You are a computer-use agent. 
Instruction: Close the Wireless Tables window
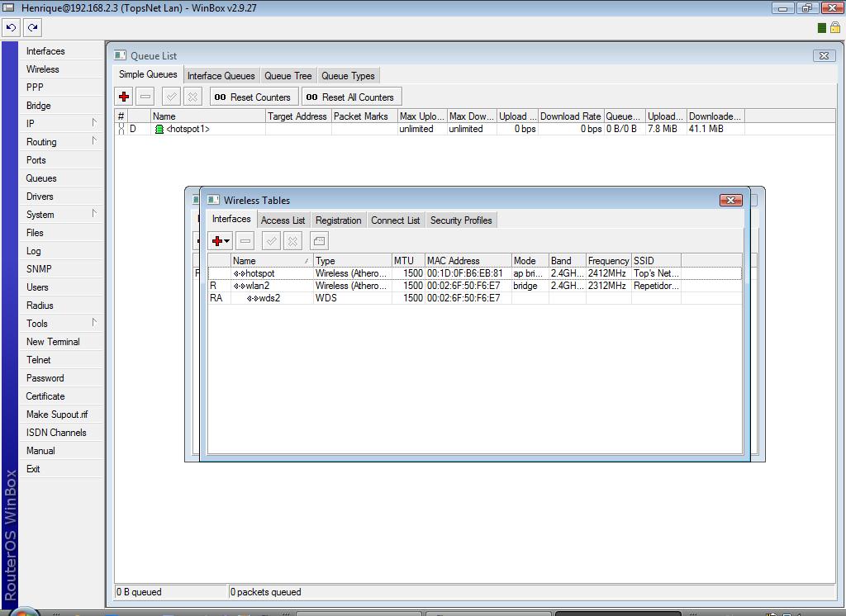click(x=730, y=200)
